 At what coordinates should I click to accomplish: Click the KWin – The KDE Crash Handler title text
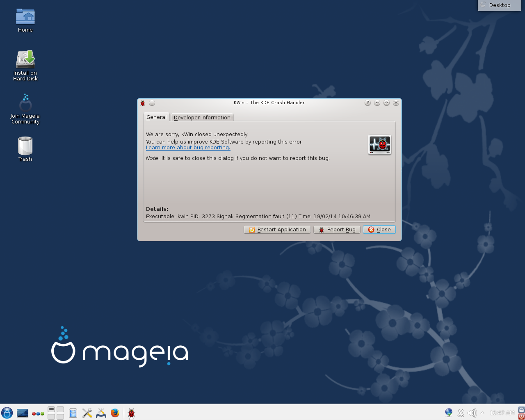coord(269,103)
